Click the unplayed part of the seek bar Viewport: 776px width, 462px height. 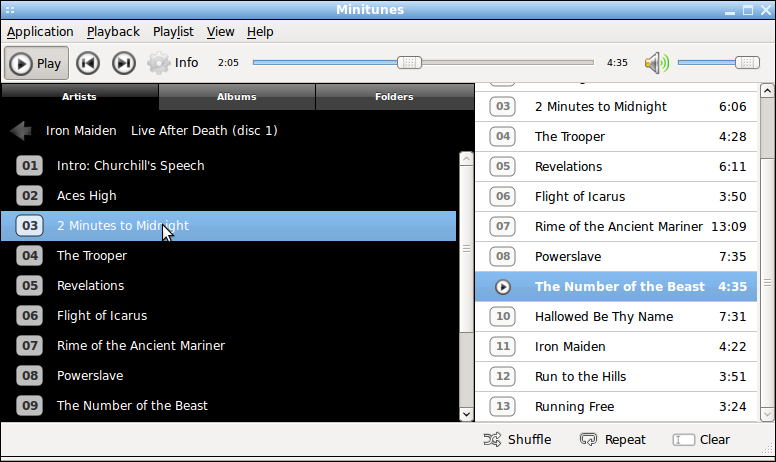click(x=507, y=62)
